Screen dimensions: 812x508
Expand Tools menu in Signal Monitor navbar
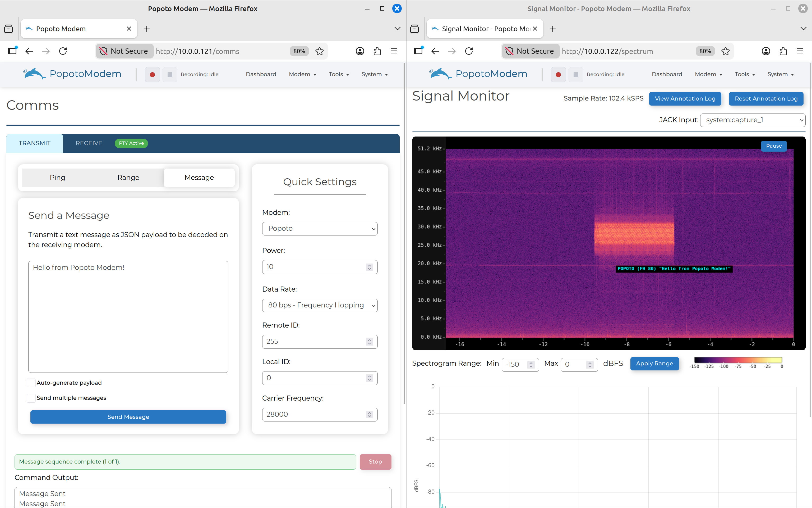coord(745,74)
